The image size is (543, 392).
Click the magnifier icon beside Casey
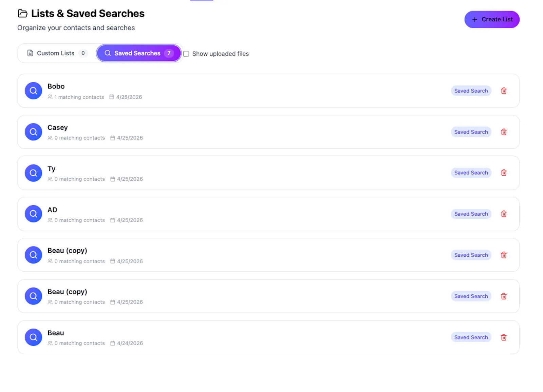coord(33,132)
